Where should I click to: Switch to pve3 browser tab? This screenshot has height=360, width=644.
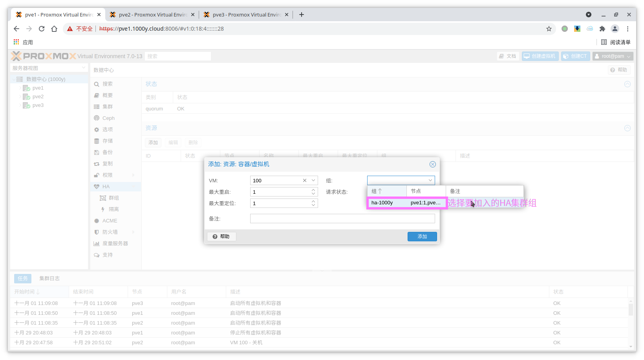coord(246,15)
